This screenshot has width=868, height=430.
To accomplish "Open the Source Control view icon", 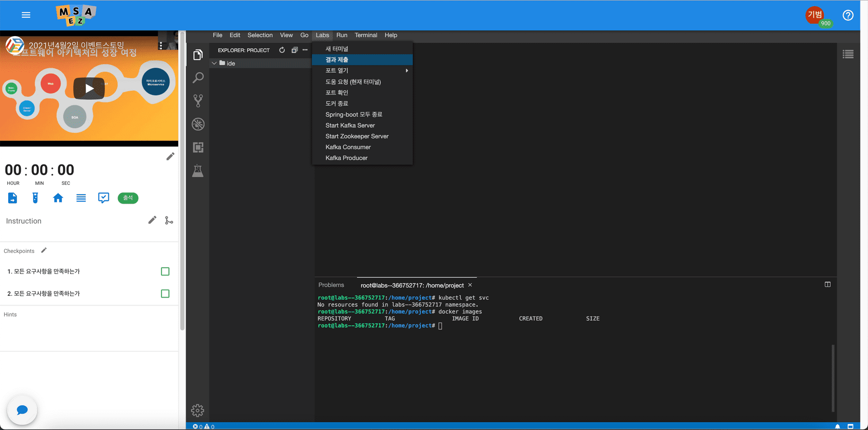I will click(x=198, y=101).
